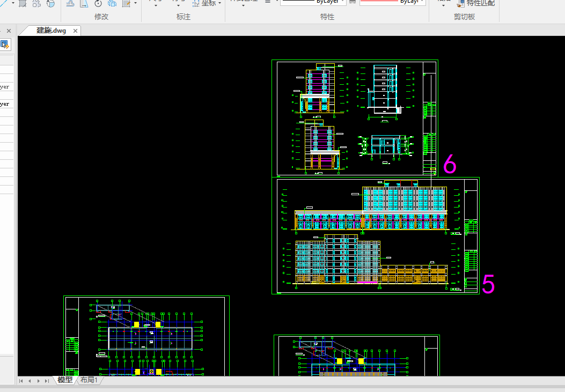Click the hatch pattern tool icon
This screenshot has width=565, height=392.
(x=23, y=3)
